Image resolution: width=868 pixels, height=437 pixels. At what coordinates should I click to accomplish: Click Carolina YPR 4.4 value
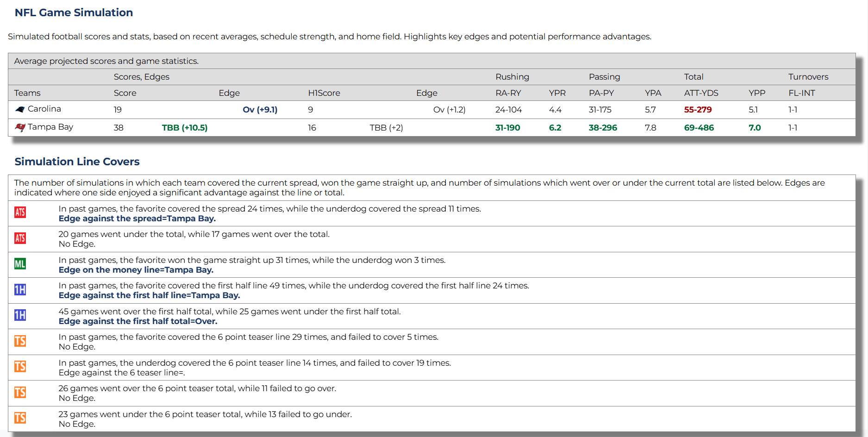(x=555, y=110)
